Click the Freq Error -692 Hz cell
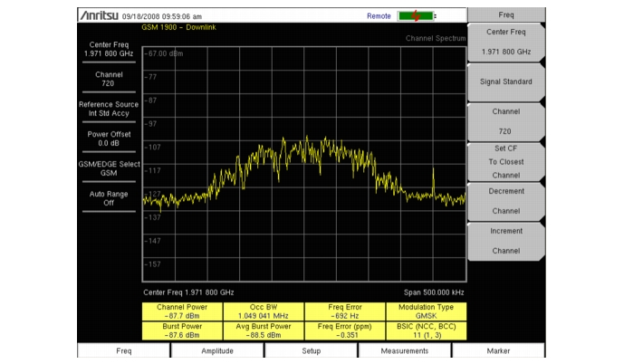624x364 pixels. [345, 311]
